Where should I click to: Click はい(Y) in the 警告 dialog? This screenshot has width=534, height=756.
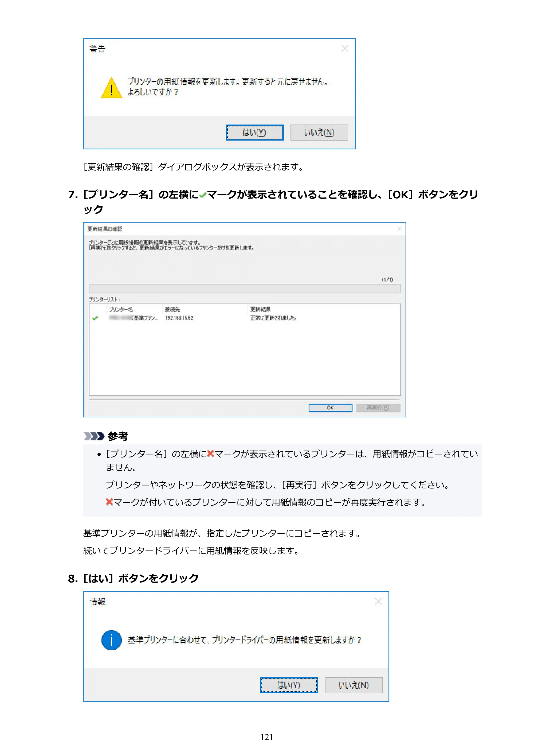click(254, 132)
